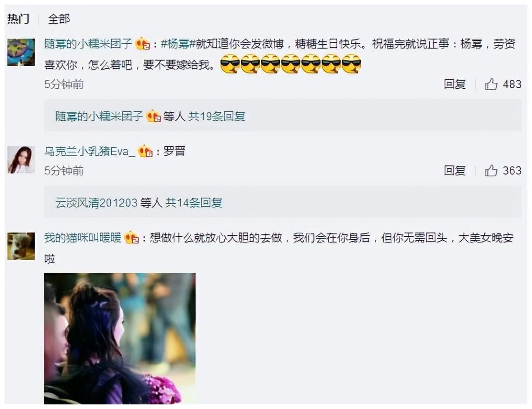
Task: Click membership badge beside 我的猫咪叫暖暖
Action: 131,238
